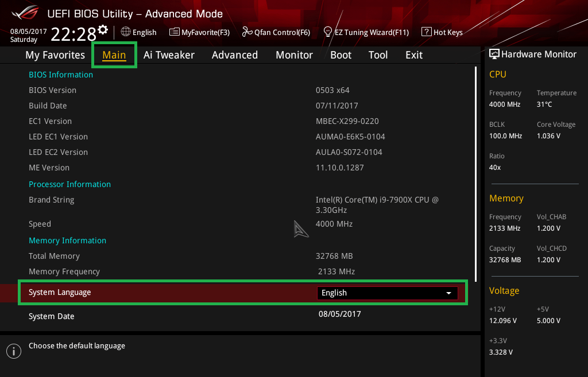Click the LED EC1 Version label
Image resolution: width=588 pixels, height=377 pixels.
pyautogui.click(x=58, y=137)
